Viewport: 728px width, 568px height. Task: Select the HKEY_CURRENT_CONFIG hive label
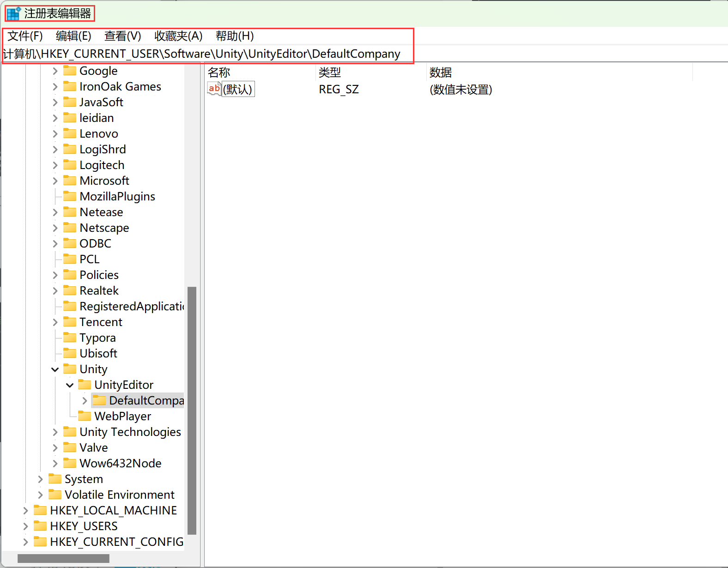[116, 542]
